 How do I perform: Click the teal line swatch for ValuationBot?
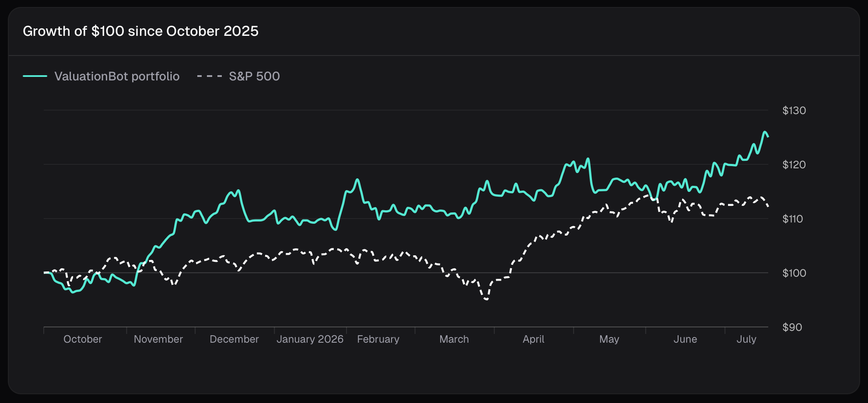click(35, 76)
